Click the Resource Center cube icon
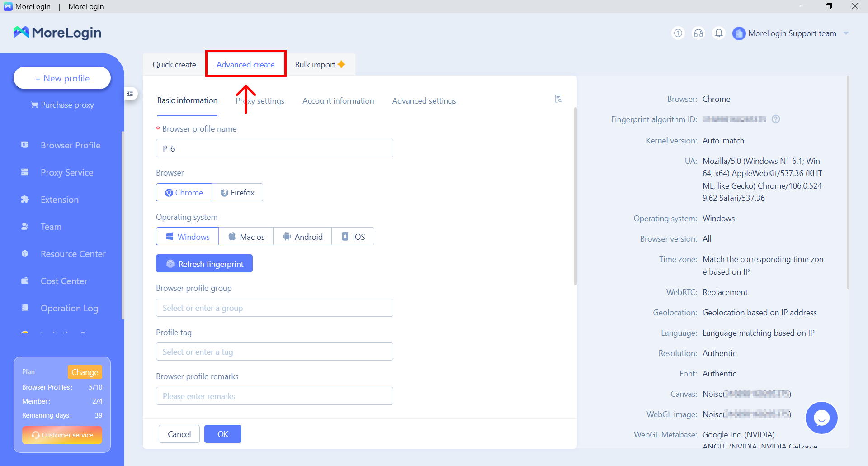Screen dimensions: 868x466 25,253
